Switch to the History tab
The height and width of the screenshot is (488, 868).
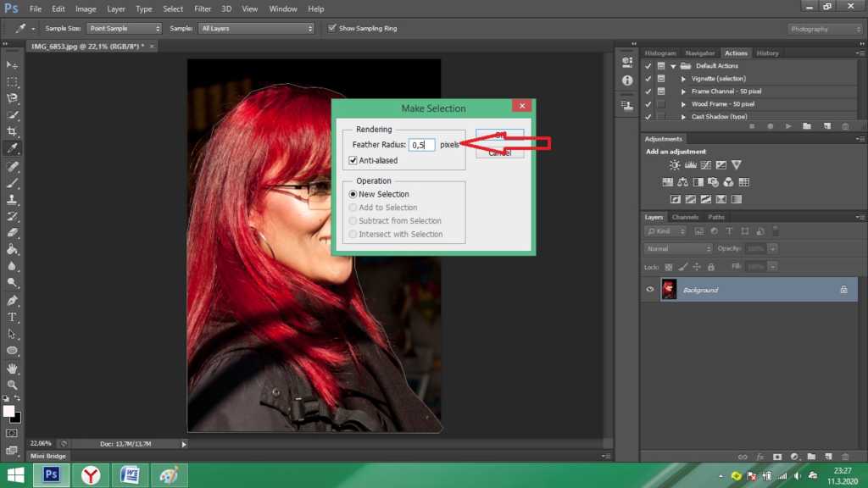point(767,53)
